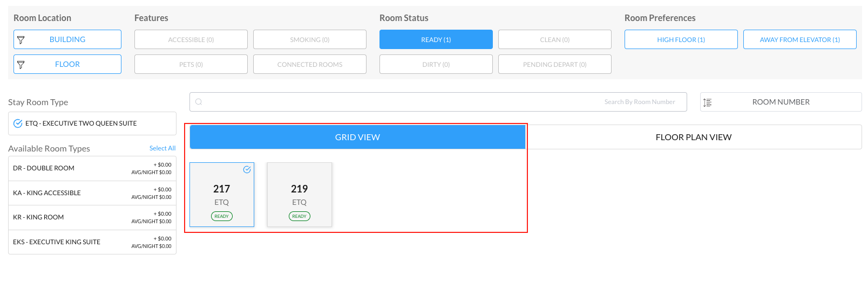Select the room 219 card

pos(300,195)
